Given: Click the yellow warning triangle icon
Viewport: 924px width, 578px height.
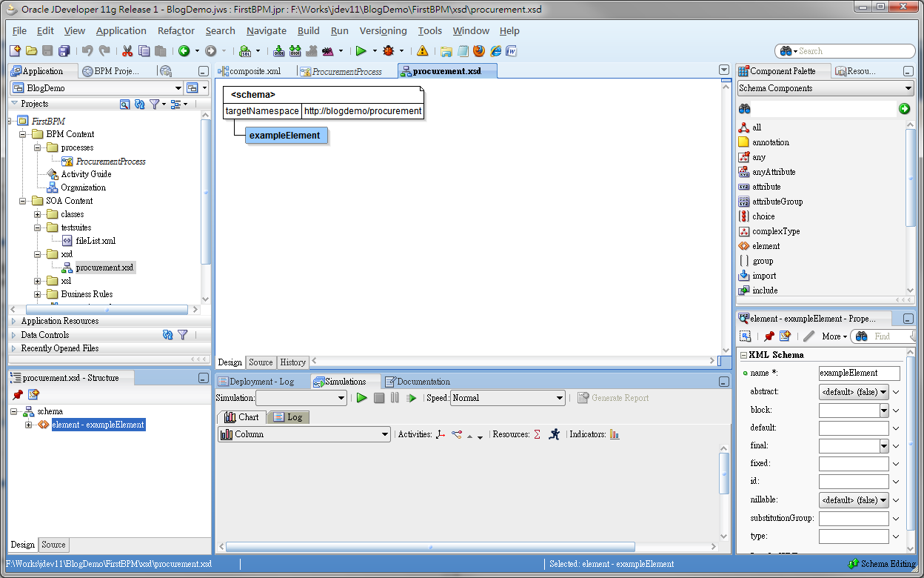Looking at the screenshot, I should coord(422,51).
